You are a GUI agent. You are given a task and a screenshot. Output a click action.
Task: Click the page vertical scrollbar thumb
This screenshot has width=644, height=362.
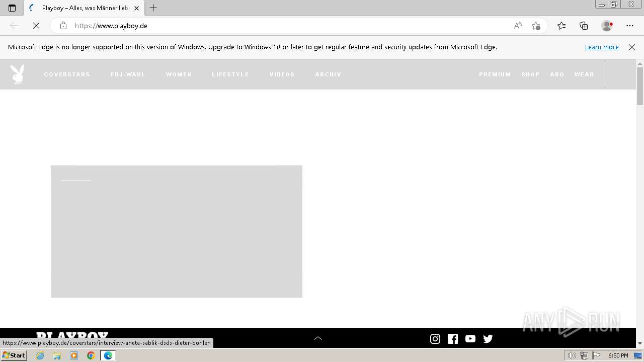640,86
